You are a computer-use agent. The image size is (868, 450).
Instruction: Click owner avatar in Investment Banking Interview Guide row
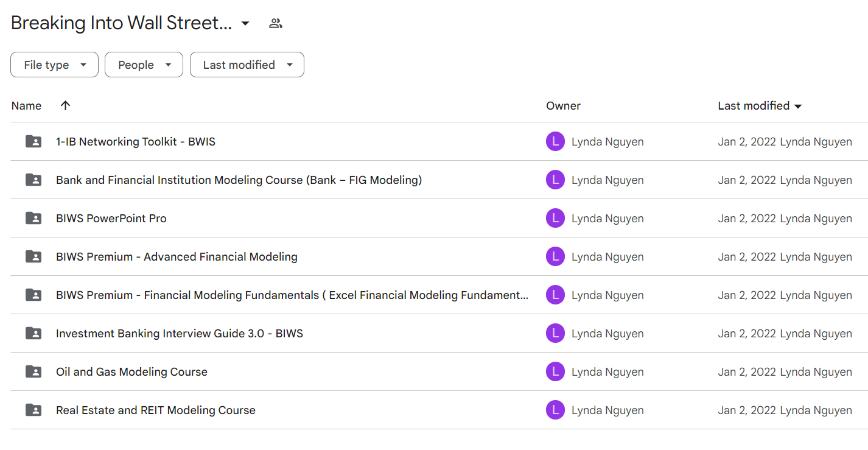click(x=555, y=334)
